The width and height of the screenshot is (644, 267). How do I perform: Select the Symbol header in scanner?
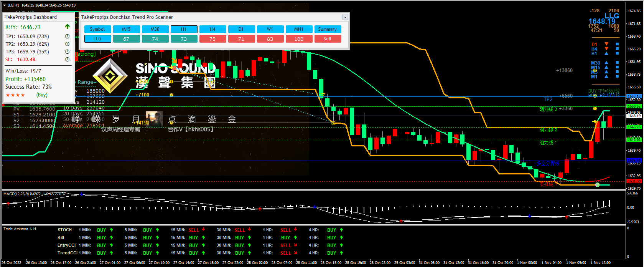97,29
